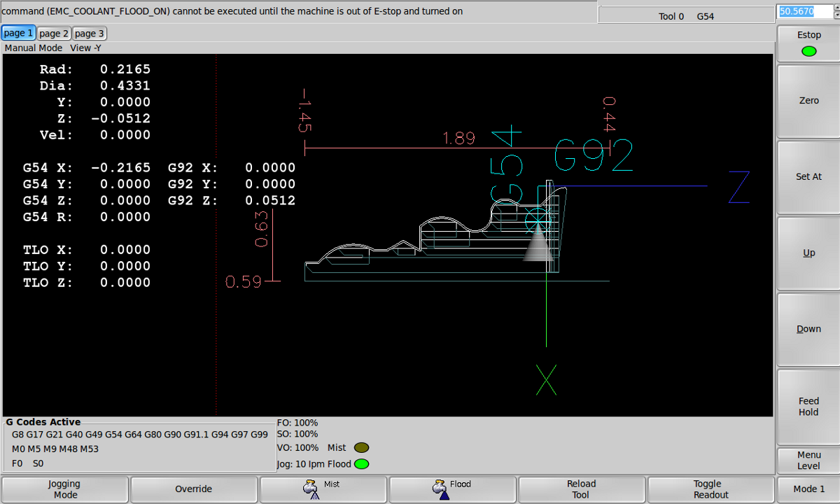This screenshot has height=504, width=840.
Task: Click the blue Z axis label
Action: pos(739,187)
